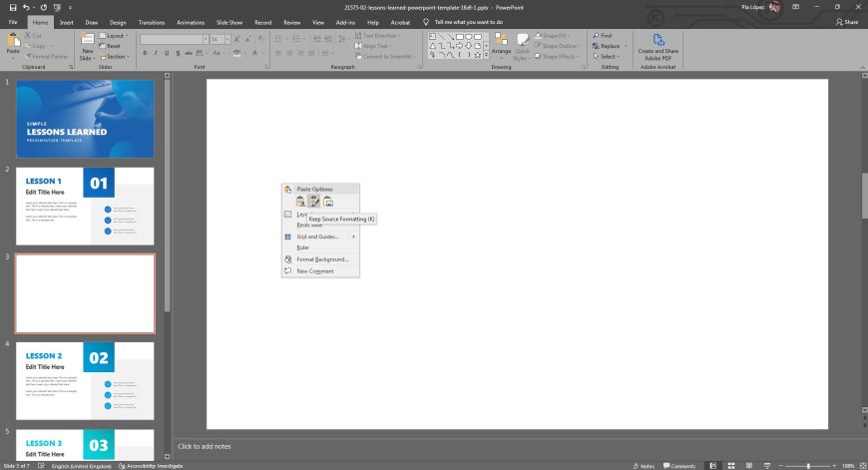This screenshot has height=470, width=868.
Task: Choose Use Destination Theme paste icon
Action: [x=300, y=203]
